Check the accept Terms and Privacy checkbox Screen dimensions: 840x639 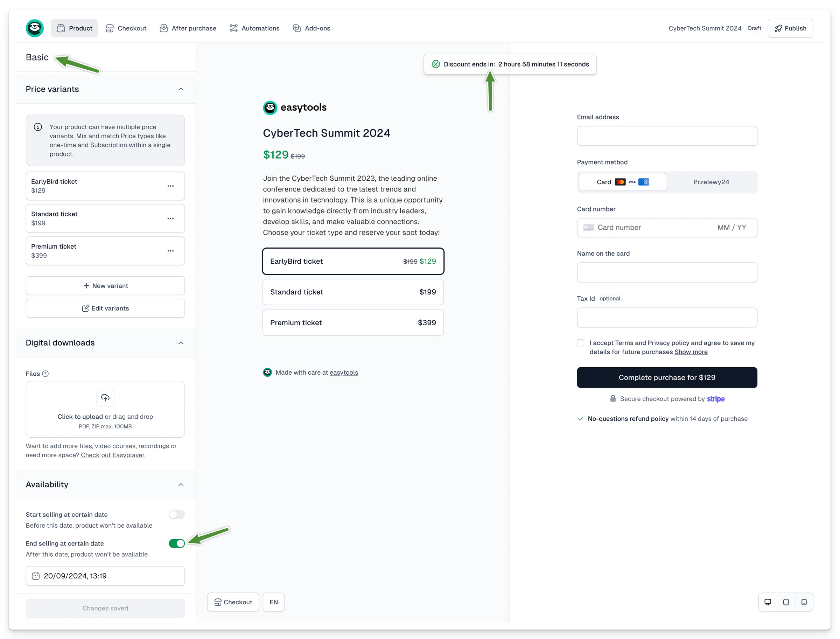pyautogui.click(x=581, y=343)
